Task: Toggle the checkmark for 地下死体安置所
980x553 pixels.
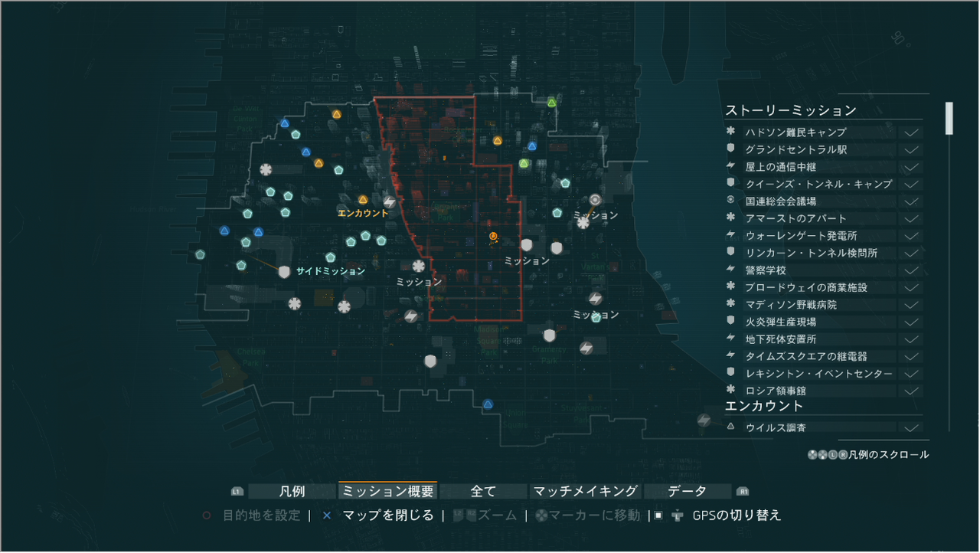Action: 911,339
